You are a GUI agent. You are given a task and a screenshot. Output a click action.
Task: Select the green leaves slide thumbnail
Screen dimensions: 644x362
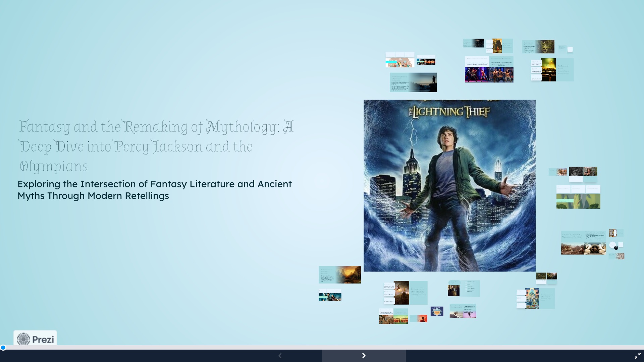[x=578, y=201]
